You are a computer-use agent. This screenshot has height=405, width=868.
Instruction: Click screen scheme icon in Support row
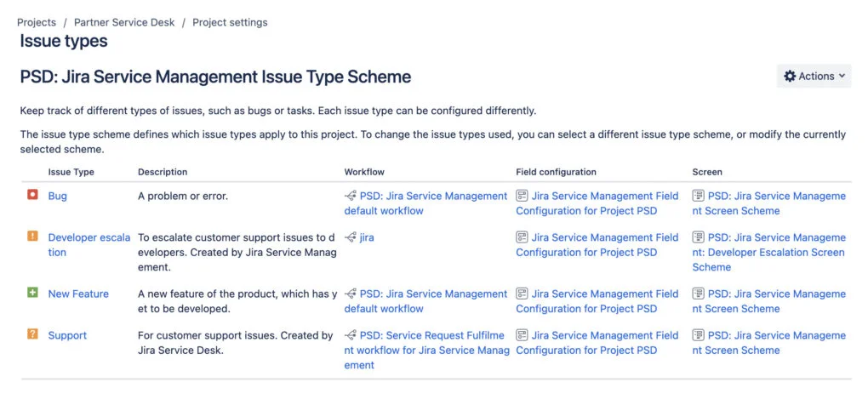(x=699, y=335)
